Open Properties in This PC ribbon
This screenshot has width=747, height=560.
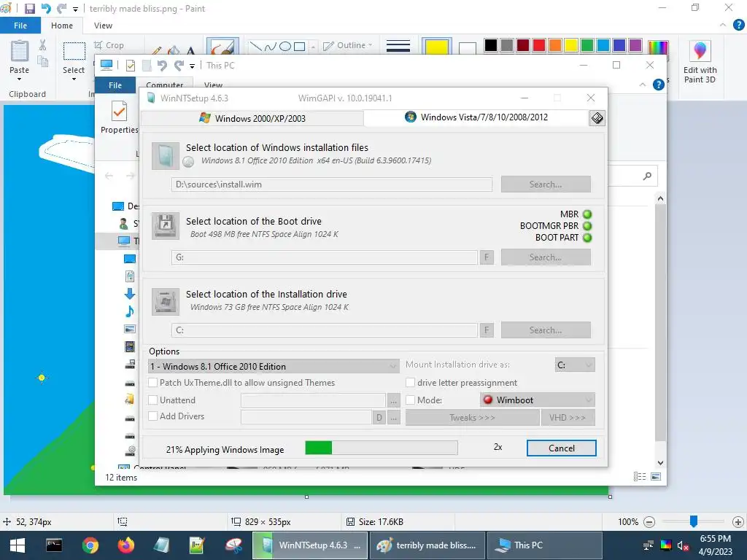pos(119,117)
